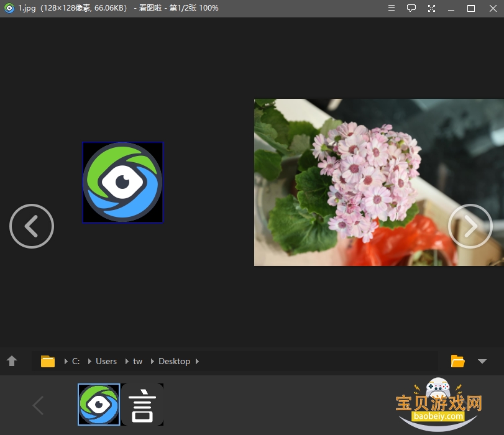Expand the arrow before tw folder

tap(127, 362)
